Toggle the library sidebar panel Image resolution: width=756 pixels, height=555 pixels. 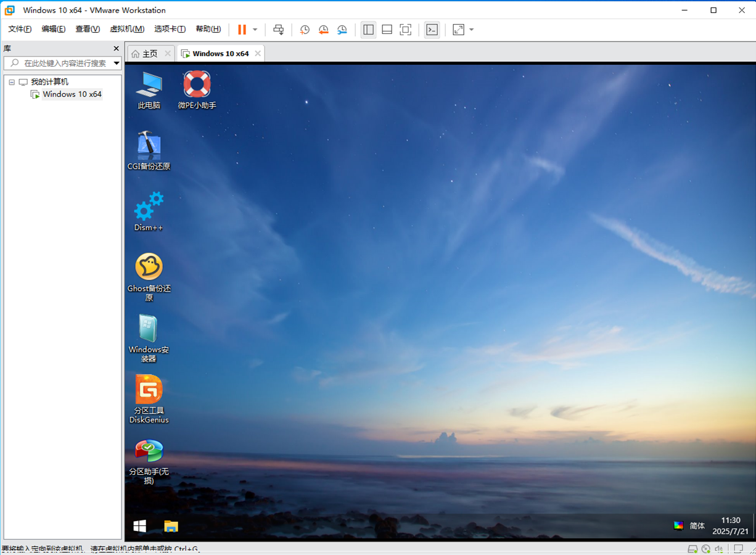368,29
